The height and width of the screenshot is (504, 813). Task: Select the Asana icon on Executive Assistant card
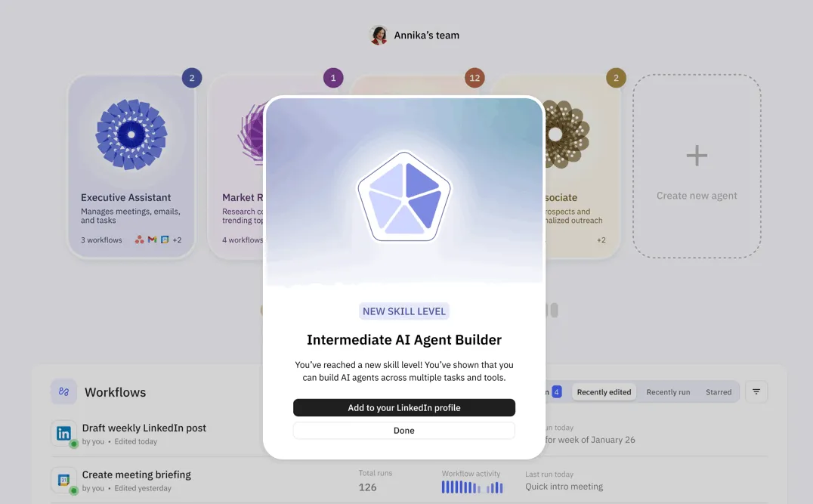140,240
